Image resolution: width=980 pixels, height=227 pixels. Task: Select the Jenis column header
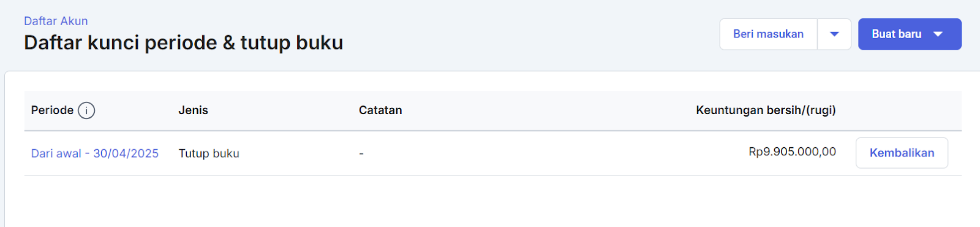[193, 110]
